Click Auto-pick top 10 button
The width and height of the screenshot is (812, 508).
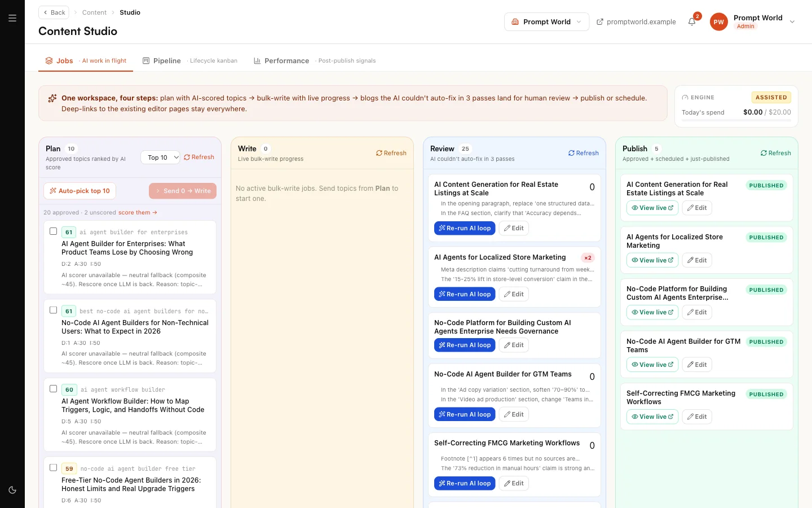tap(80, 191)
